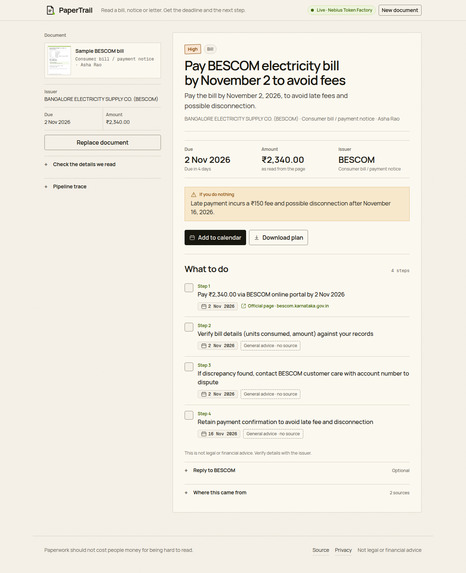This screenshot has width=466, height=573.
Task: Check off Step 2 verify bill details
Action: point(189,327)
